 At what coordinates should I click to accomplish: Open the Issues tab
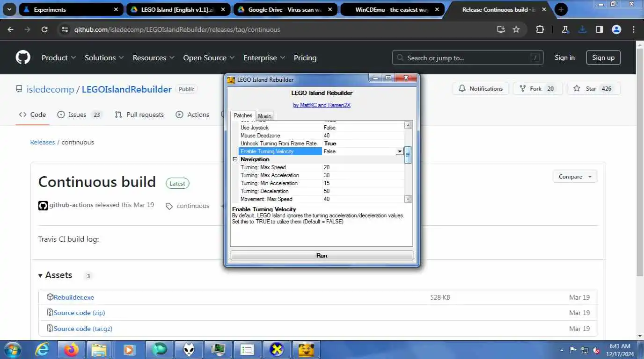80,115
